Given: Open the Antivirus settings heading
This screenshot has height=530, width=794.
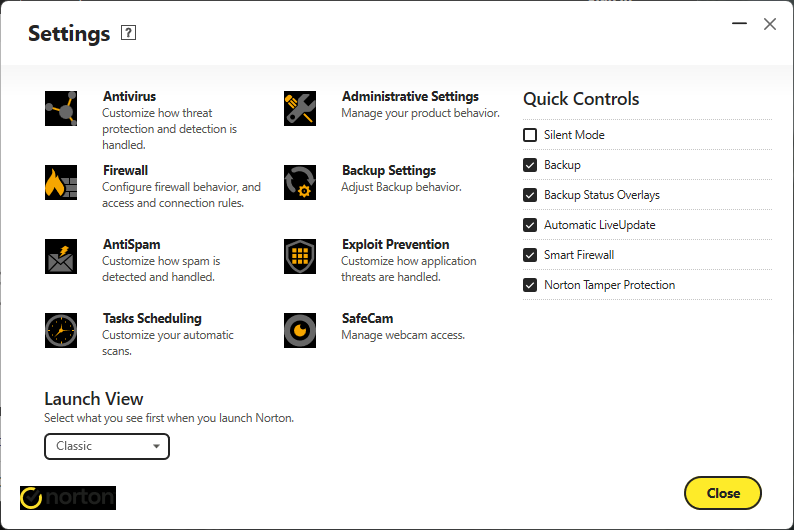Looking at the screenshot, I should 130,96.
